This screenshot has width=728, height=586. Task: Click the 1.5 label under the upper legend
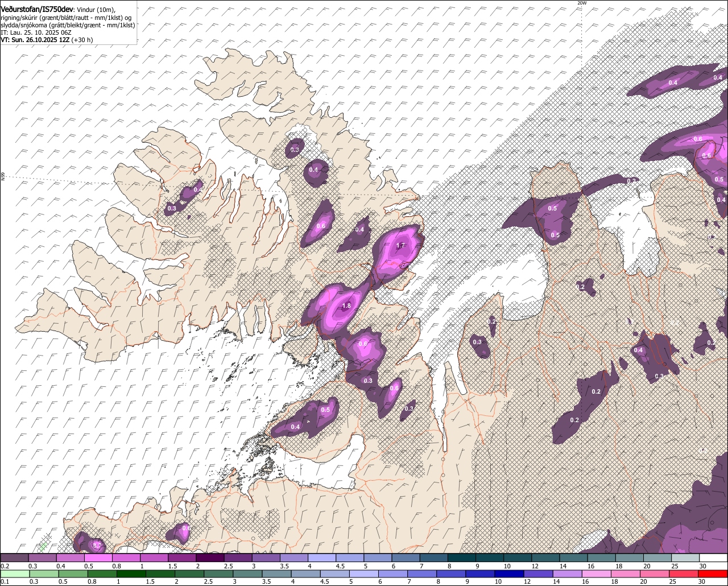point(173,566)
